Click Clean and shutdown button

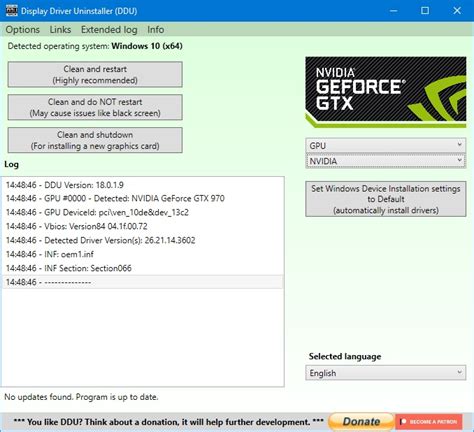95,140
